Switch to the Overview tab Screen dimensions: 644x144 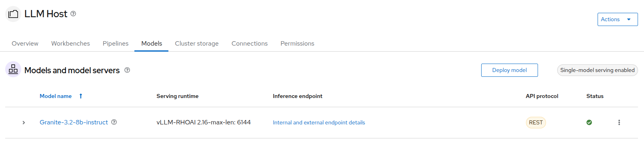point(25,43)
